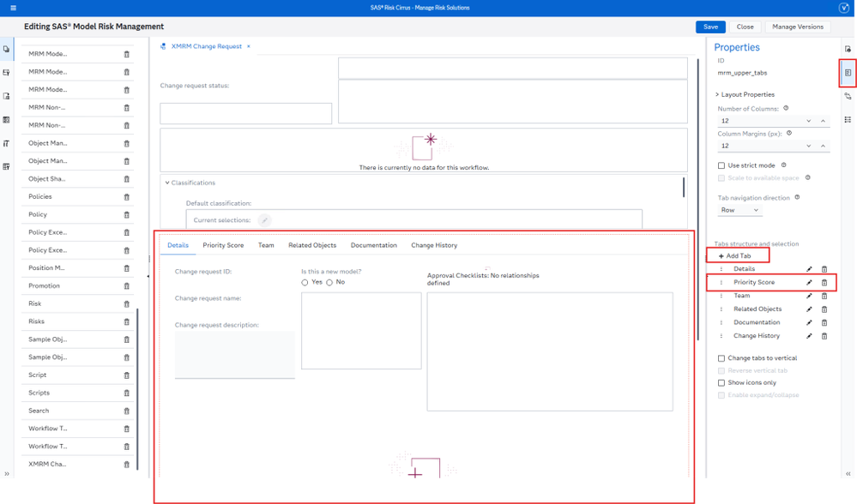The image size is (857, 504).
Task: Click the Change request description text area
Action: coord(234,354)
